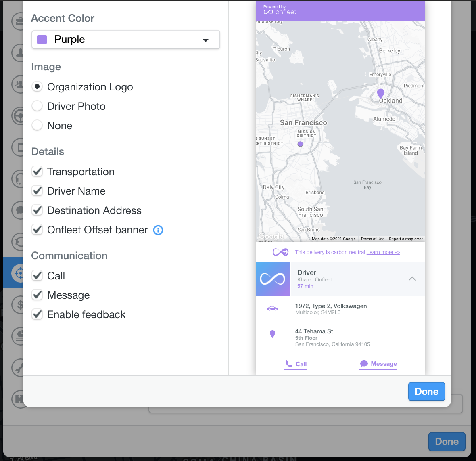Click the San Francisco label on map

coord(303,123)
